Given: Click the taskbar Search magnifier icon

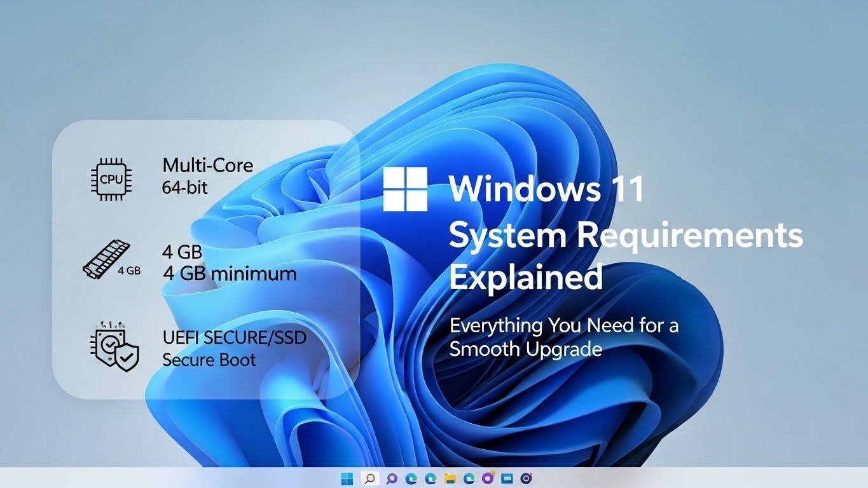Looking at the screenshot, I should [369, 478].
